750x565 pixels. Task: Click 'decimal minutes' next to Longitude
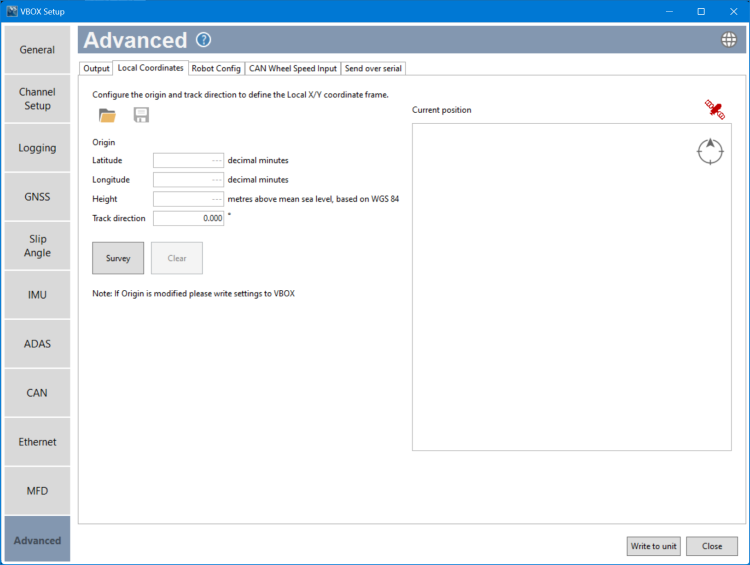258,179
